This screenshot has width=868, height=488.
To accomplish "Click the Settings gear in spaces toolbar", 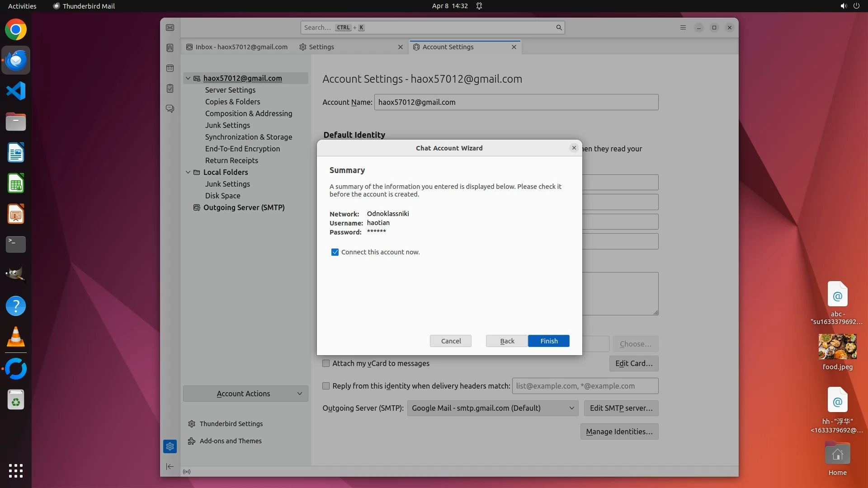I will tap(170, 446).
